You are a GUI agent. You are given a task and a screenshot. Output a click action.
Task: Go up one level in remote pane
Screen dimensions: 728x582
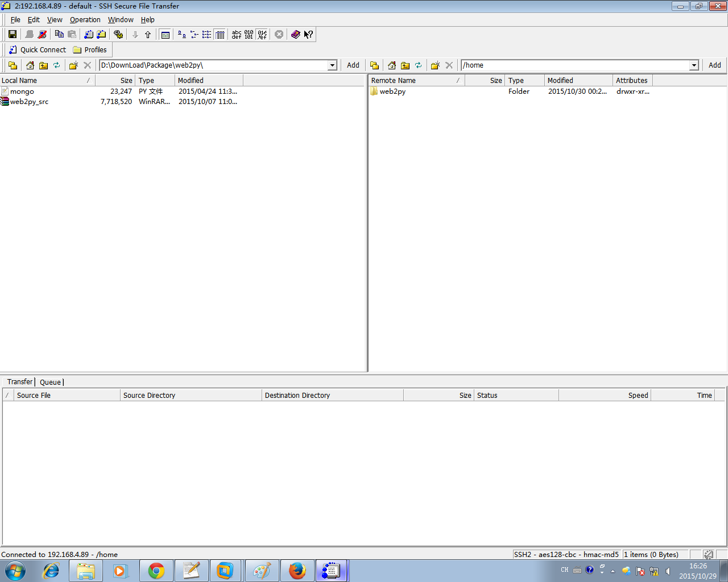(x=405, y=65)
